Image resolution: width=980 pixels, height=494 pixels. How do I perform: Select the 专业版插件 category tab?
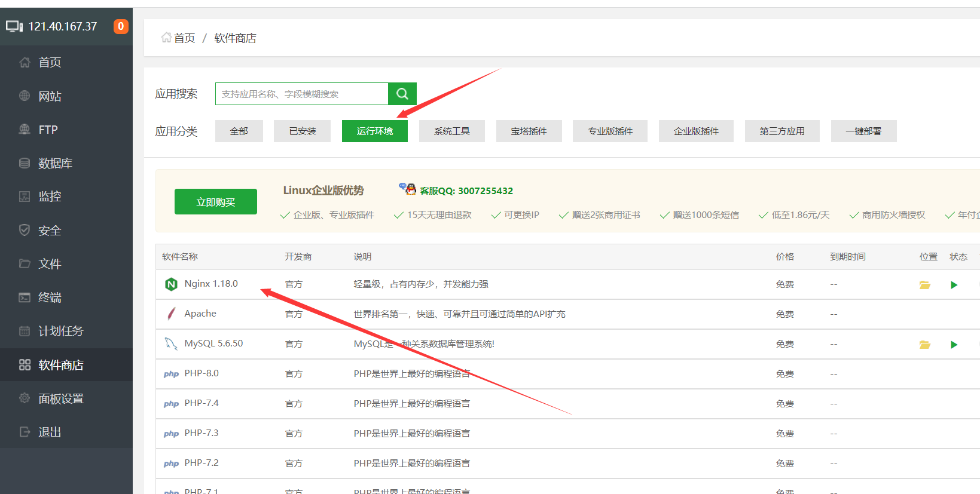tap(610, 131)
